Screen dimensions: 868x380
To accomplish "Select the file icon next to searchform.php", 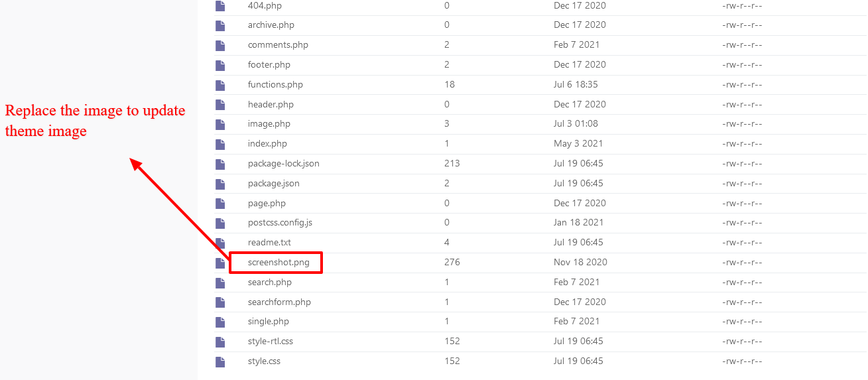I will coord(220,302).
